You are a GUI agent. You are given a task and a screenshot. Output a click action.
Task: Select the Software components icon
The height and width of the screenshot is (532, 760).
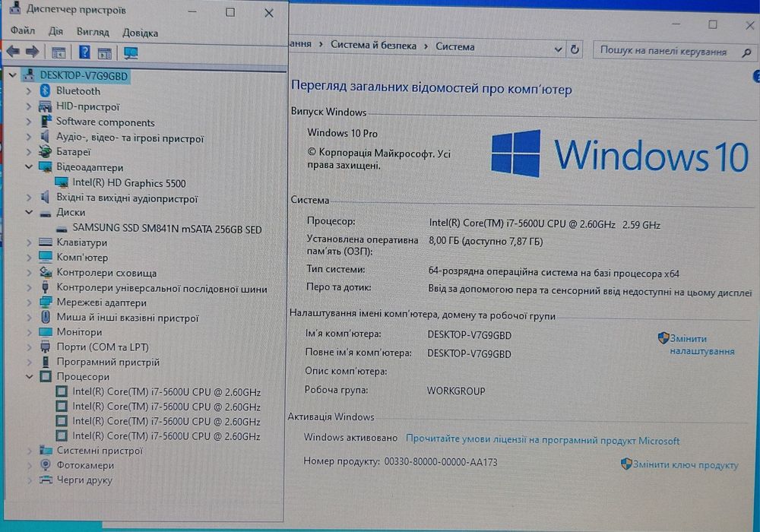(46, 121)
